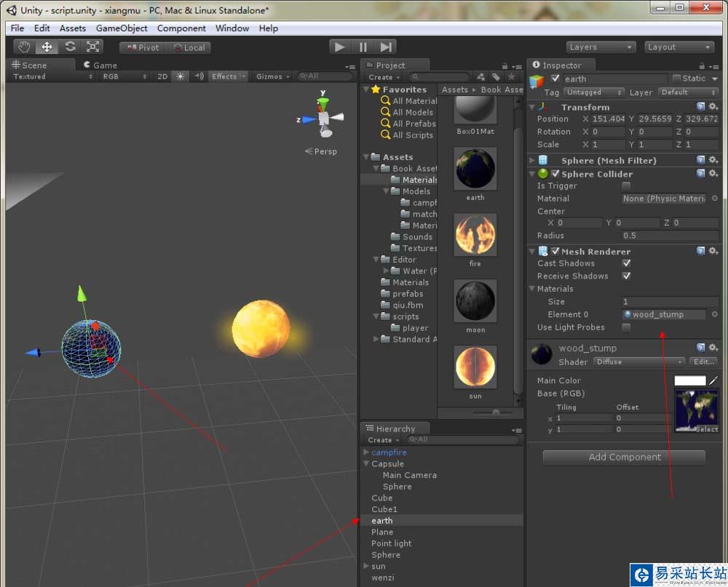Open Hierarchy Create button
This screenshot has height=587, width=728.
tap(384, 440)
